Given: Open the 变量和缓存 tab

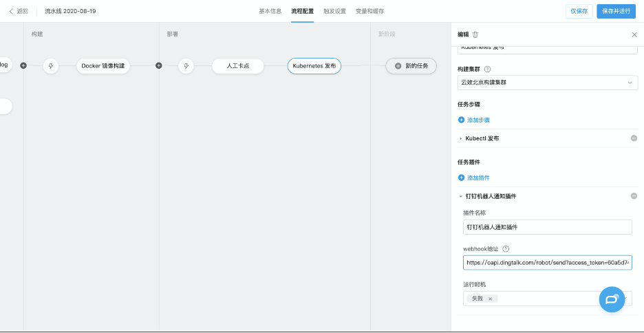Looking at the screenshot, I should point(369,11).
